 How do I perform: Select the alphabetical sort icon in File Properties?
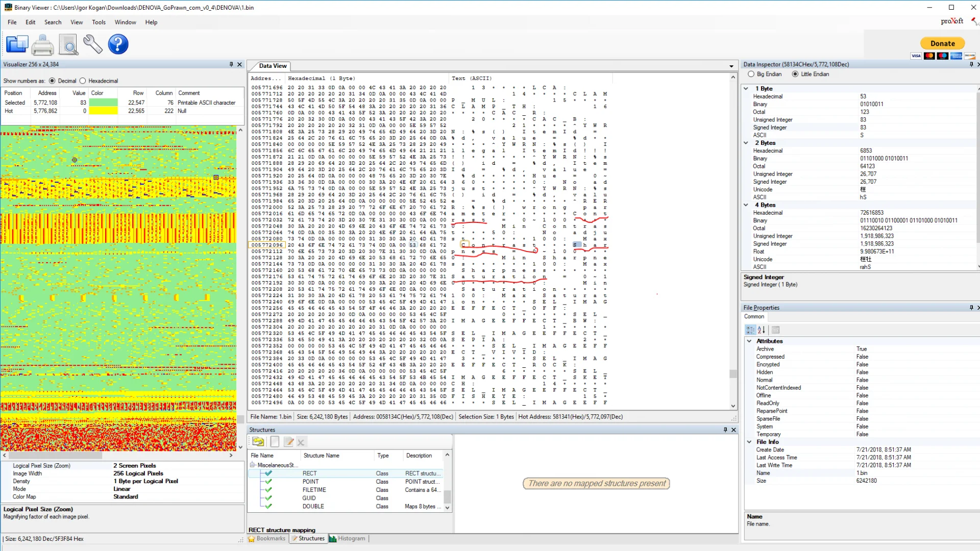click(x=761, y=330)
